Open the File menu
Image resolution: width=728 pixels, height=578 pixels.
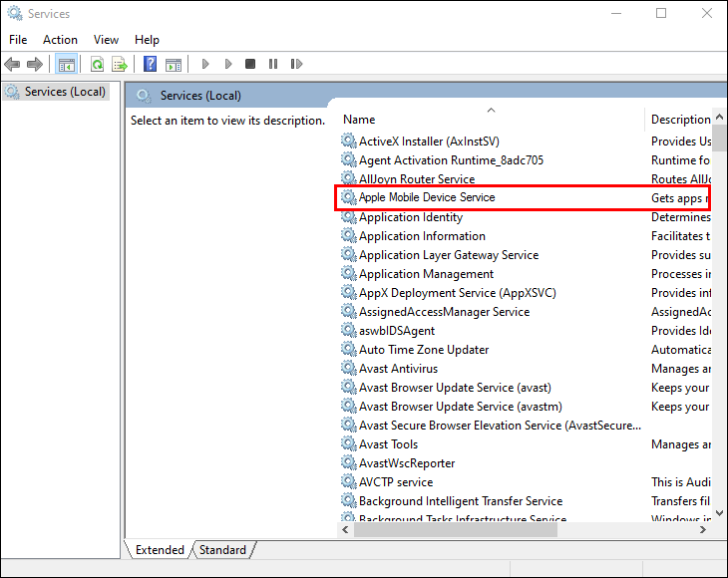(18, 40)
